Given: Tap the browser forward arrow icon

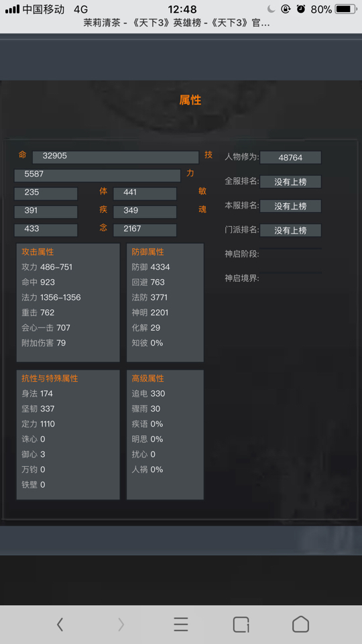Looking at the screenshot, I should point(121,625).
